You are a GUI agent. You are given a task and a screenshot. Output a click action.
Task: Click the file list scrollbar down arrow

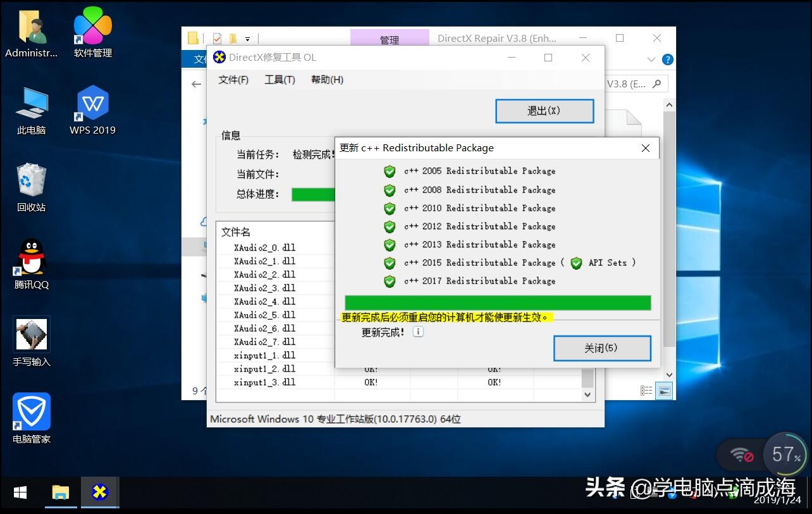587,394
